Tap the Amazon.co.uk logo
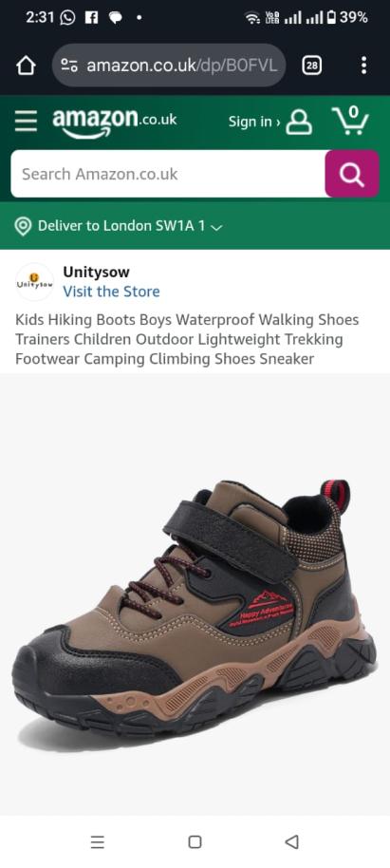This screenshot has width=390, height=868. pos(115,122)
